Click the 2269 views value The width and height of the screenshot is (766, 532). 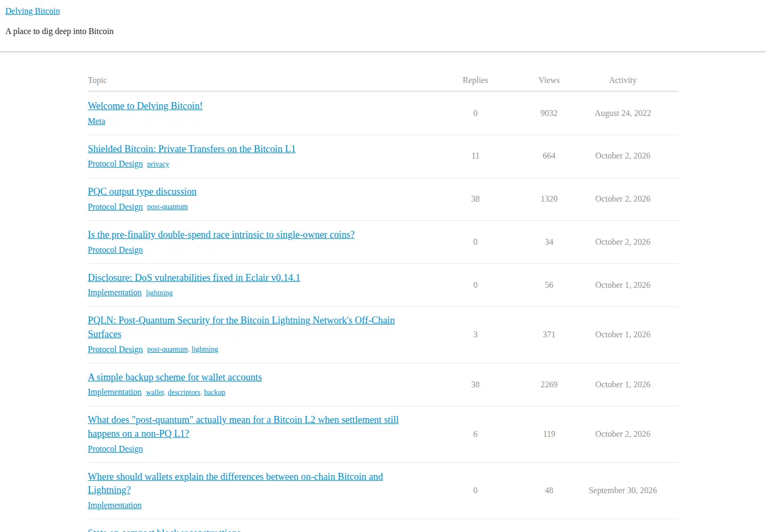549,385
